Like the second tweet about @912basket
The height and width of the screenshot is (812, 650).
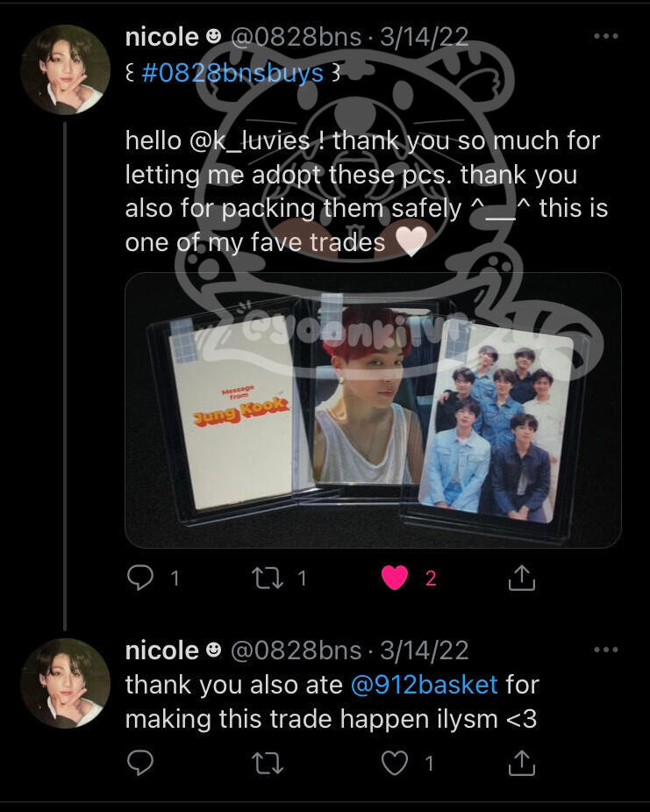point(395,763)
